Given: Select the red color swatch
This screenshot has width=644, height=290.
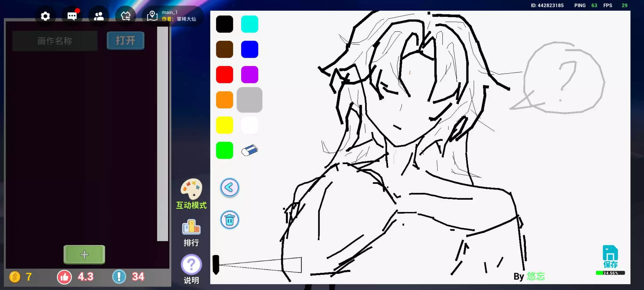Looking at the screenshot, I should (x=224, y=75).
